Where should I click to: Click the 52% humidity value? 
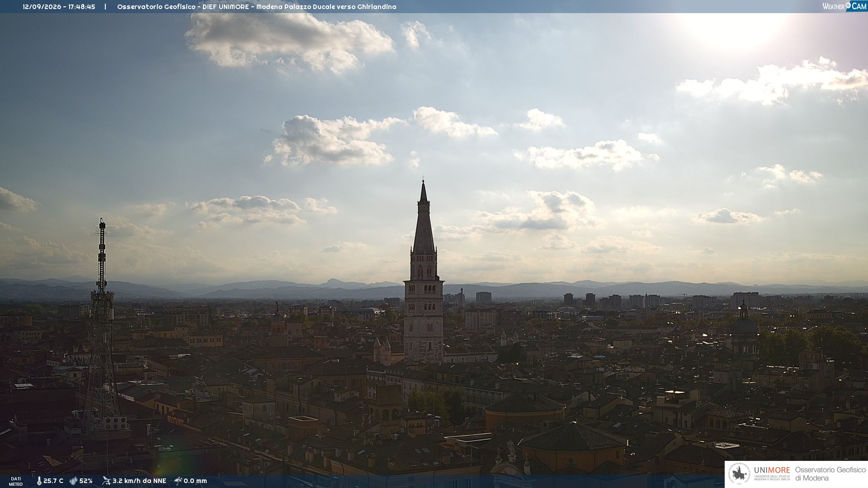86,481
